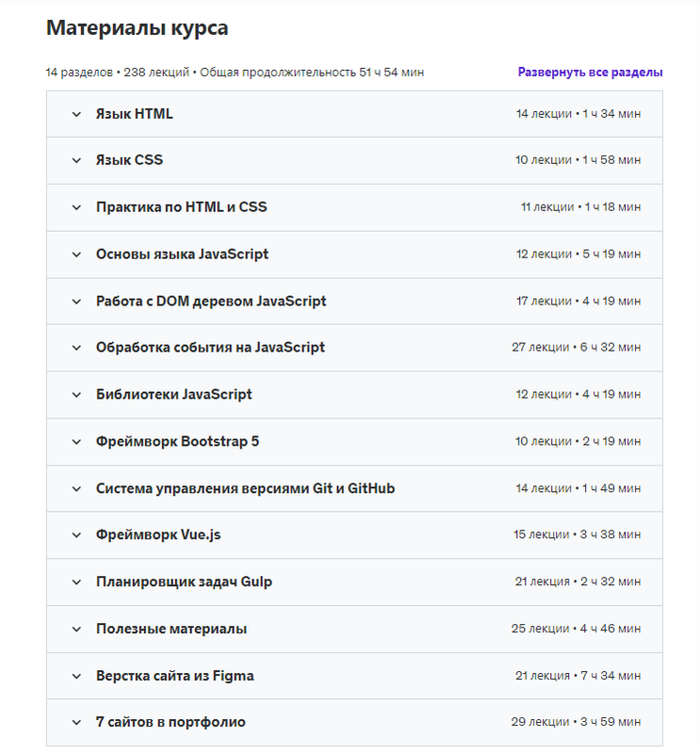This screenshot has height=754, width=700.
Task: Click chevron beside Основы языка JavaScript
Action: pyautogui.click(x=77, y=254)
